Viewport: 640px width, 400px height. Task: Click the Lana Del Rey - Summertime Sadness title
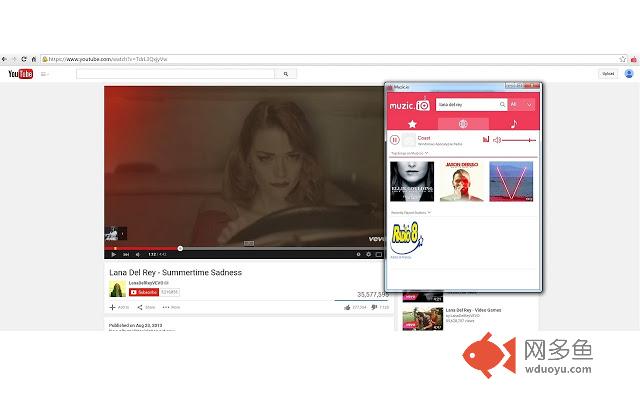tap(176, 272)
